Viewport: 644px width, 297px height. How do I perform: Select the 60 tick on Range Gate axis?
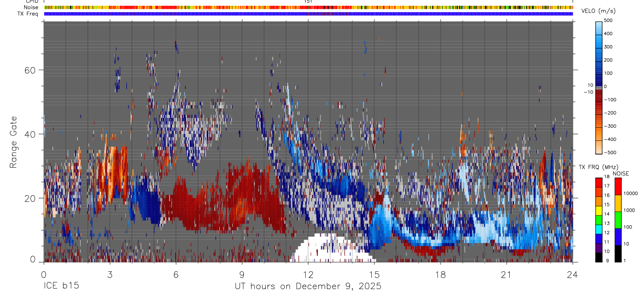[x=30, y=70]
